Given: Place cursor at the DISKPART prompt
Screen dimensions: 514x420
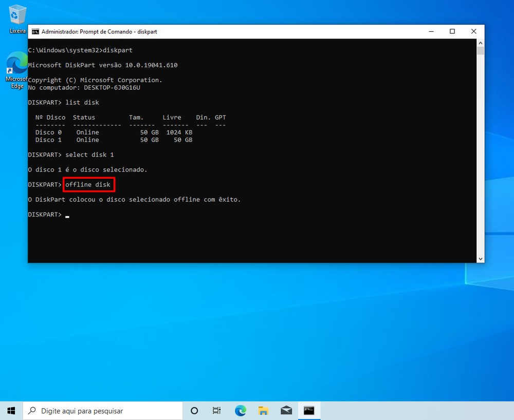Looking at the screenshot, I should point(67,215).
